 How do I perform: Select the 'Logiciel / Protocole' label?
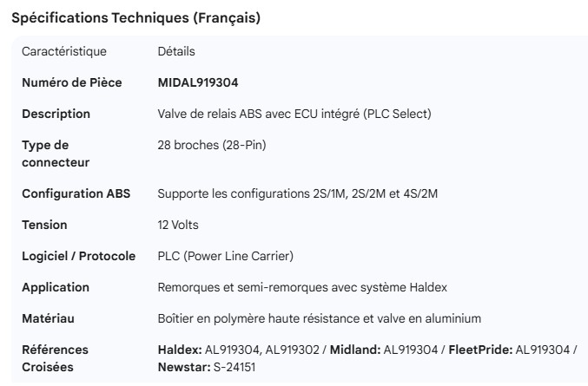[x=78, y=256]
